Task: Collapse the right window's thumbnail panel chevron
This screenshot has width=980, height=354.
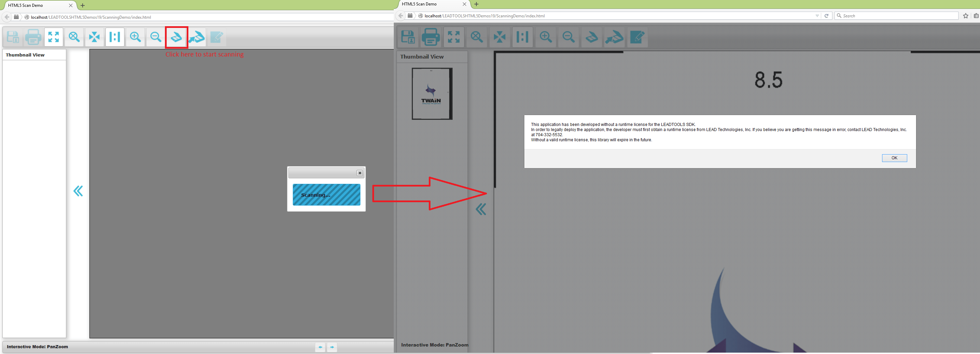Action: coord(481,209)
